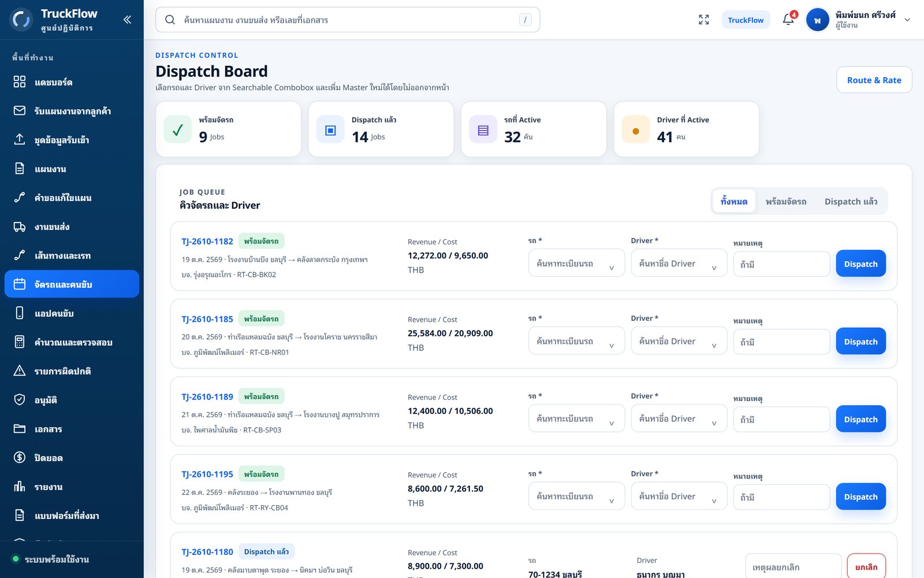Collapse the sidebar with the double-chevron icon
The image size is (924, 578).
click(x=127, y=20)
